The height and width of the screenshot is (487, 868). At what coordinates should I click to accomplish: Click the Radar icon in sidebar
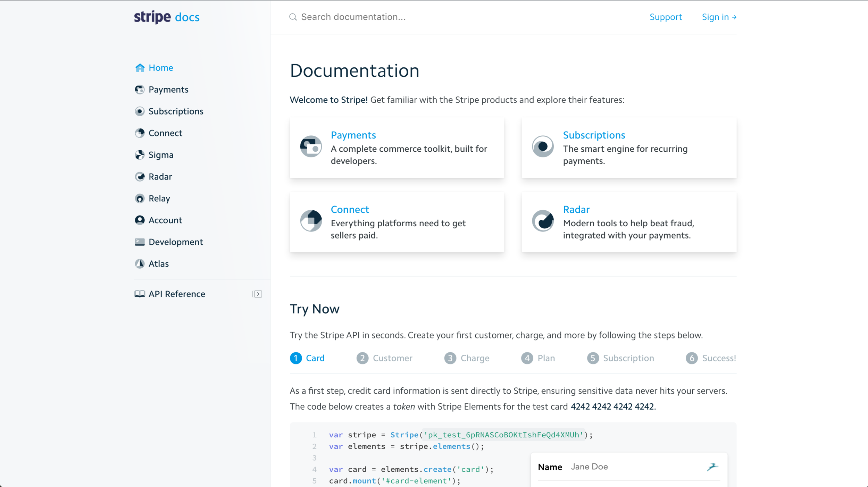pyautogui.click(x=140, y=177)
